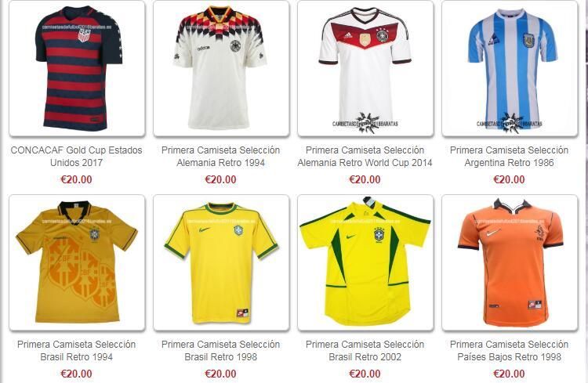Open the Alemania World Cup 2014 jersey image
Screen dimensions: 588x383
point(365,68)
